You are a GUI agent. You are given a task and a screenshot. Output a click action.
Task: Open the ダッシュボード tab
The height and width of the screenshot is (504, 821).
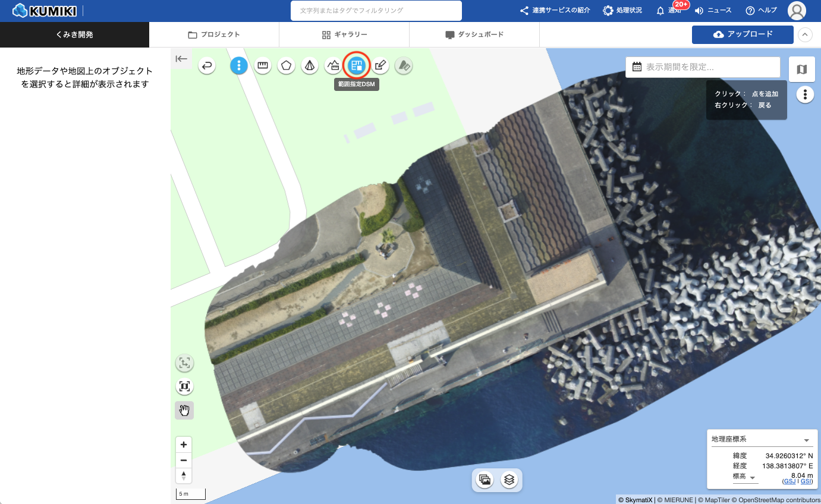(x=474, y=35)
